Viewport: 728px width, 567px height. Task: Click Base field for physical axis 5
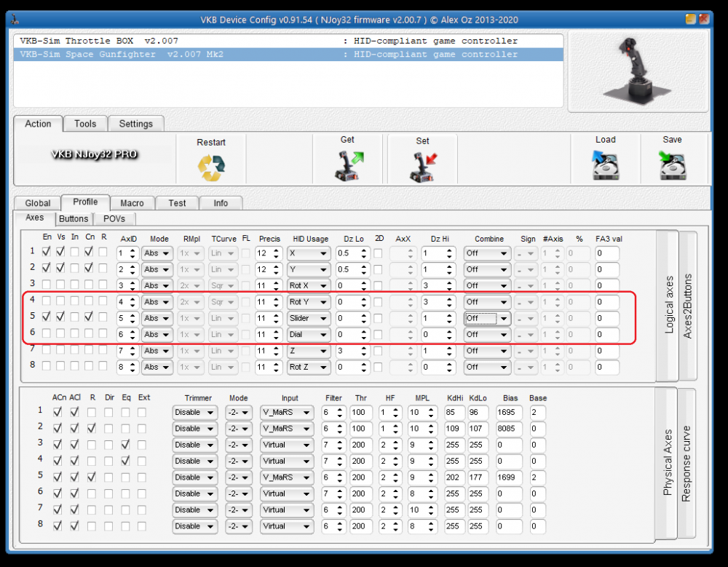[x=537, y=477]
